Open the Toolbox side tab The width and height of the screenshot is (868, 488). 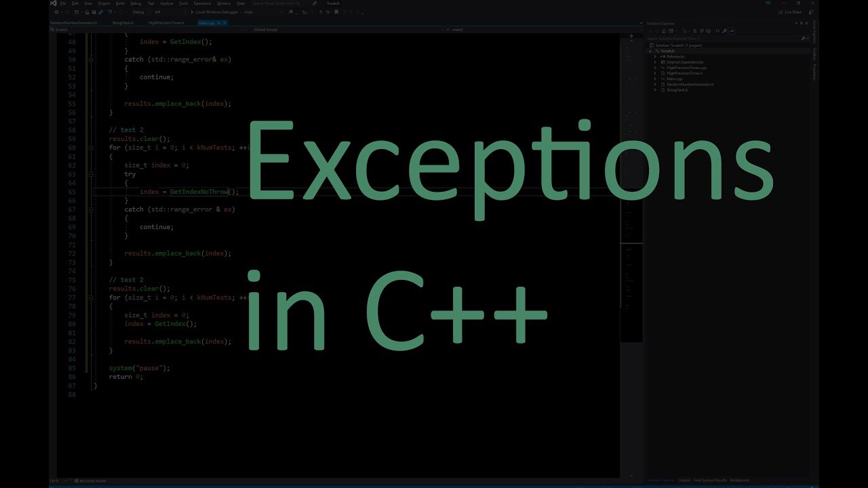click(814, 54)
